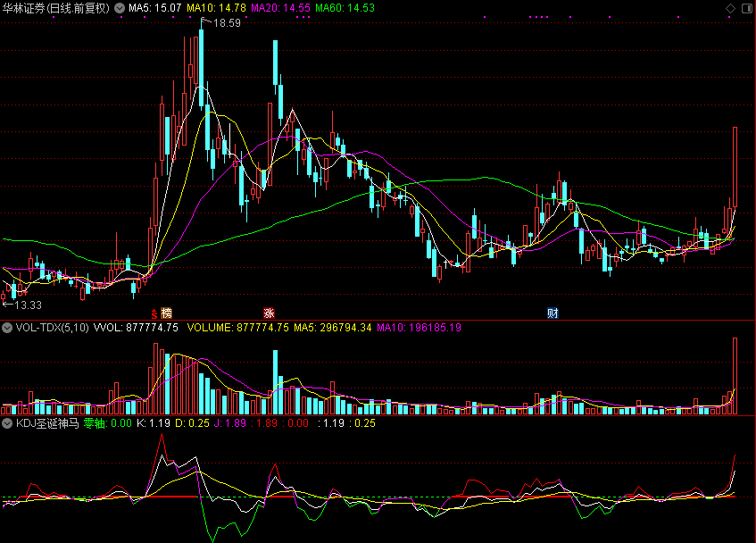Screen dimensions: 756x543
Task: Click the green 零轴 label in KDJ panel
Action: point(95,423)
